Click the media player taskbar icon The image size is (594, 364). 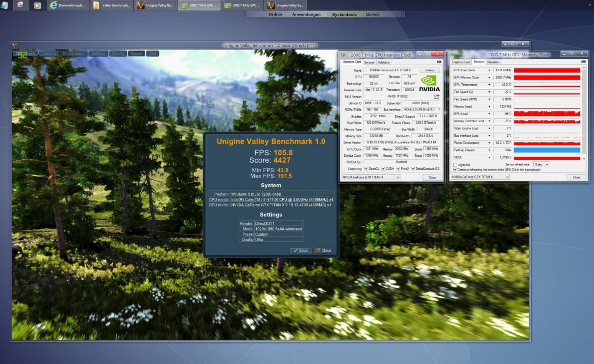(38, 5)
